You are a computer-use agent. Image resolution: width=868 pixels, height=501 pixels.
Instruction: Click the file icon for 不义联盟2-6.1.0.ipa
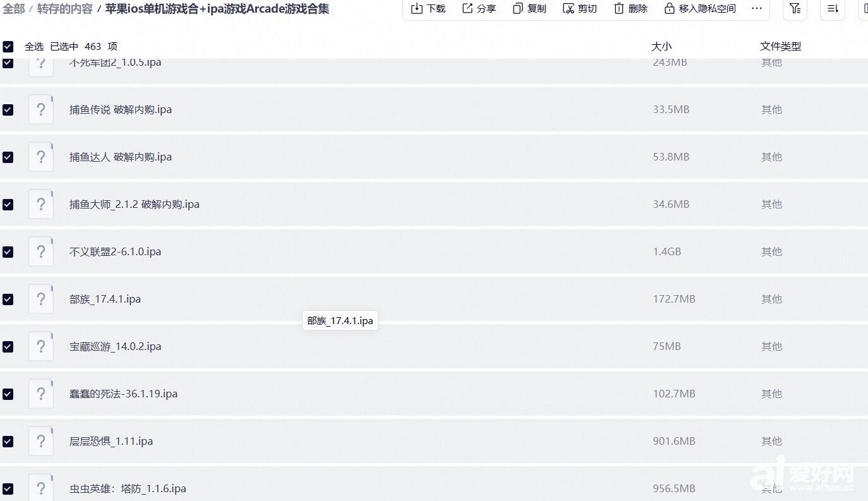coord(41,251)
